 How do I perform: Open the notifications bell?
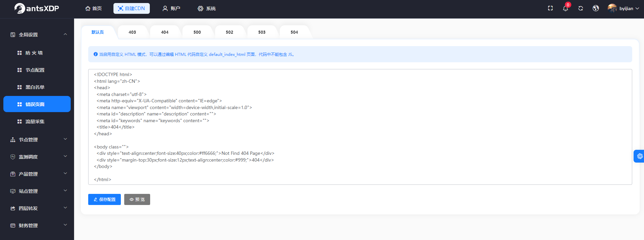tap(566, 8)
